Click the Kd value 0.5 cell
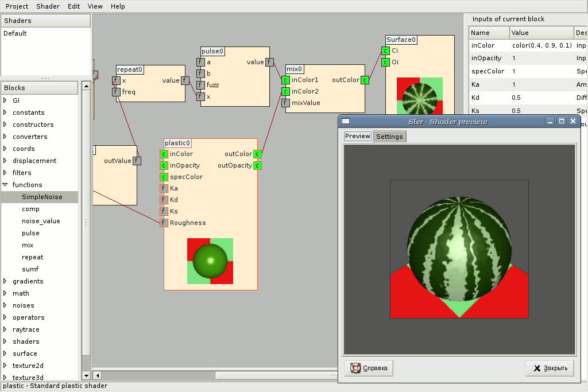This screenshot has width=588, height=392. [x=541, y=98]
